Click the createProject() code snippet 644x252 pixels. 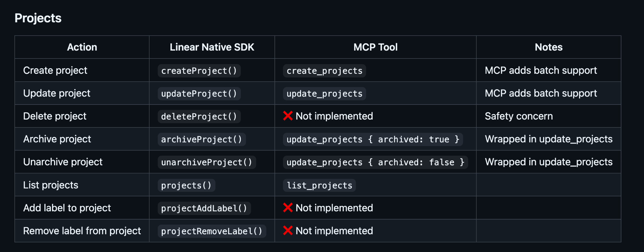tap(199, 71)
